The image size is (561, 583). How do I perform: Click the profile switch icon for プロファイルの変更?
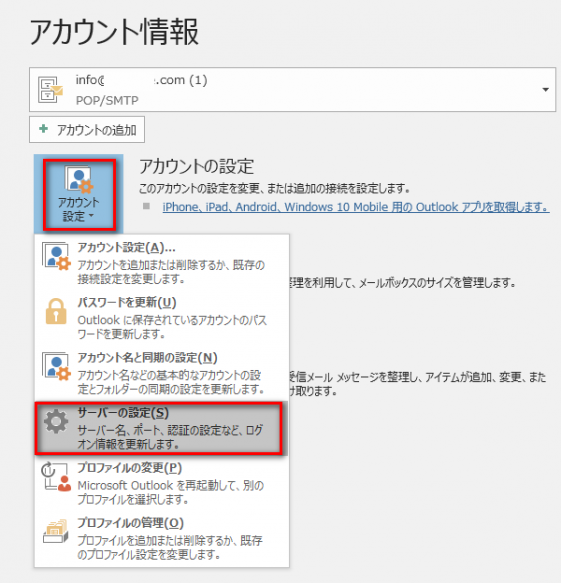(x=56, y=477)
